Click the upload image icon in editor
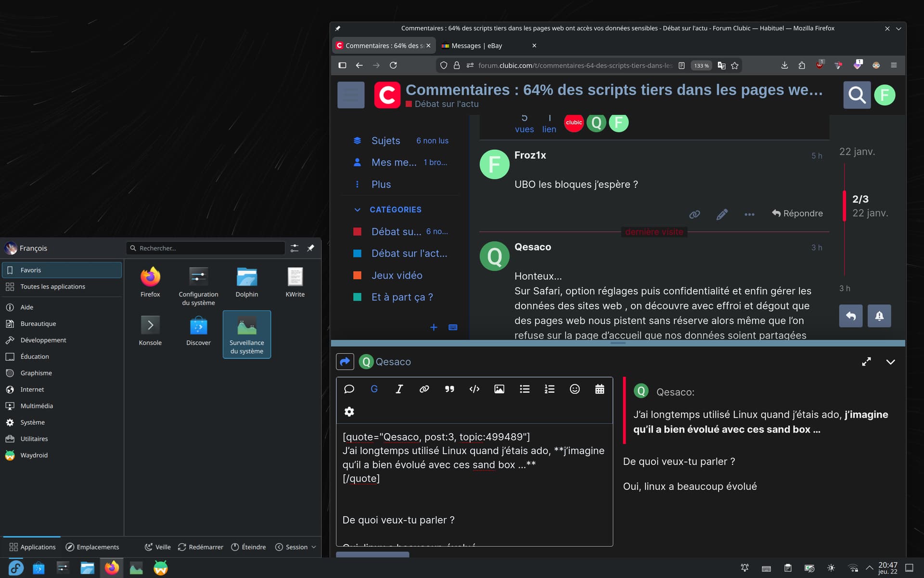Viewport: 924px width, 578px height. click(x=499, y=389)
